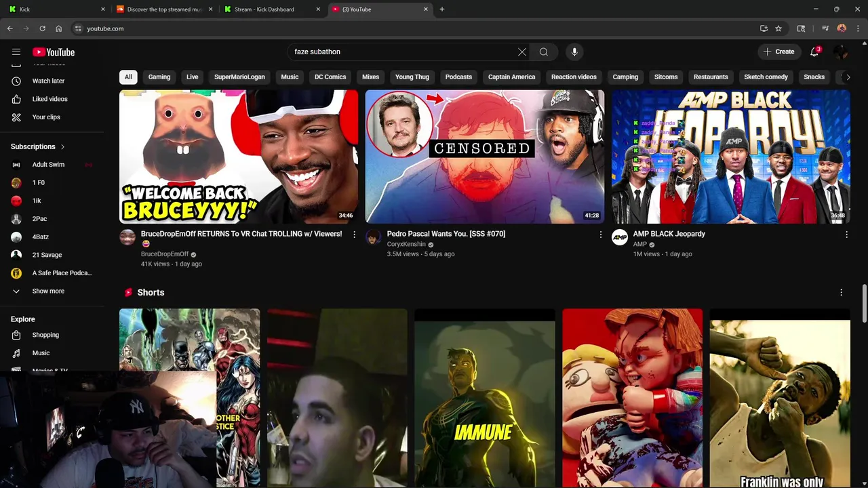Open Watch later in the sidebar
The height and width of the screenshot is (488, 868).
[48, 81]
